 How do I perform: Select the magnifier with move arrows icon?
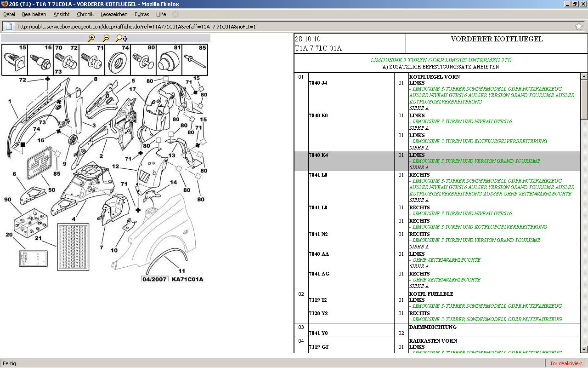121,38
